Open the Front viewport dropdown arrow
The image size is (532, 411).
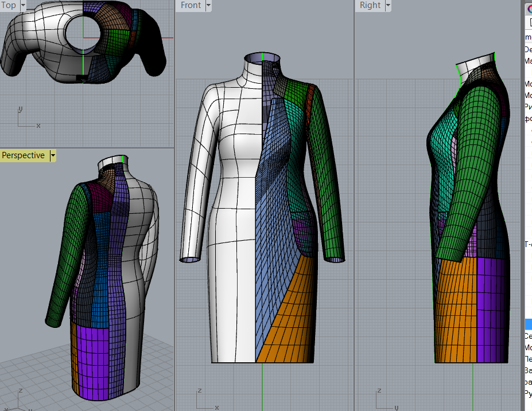[208, 5]
